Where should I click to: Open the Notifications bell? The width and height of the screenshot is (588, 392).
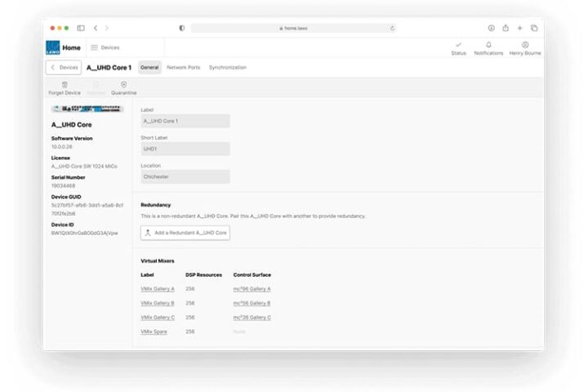(488, 49)
